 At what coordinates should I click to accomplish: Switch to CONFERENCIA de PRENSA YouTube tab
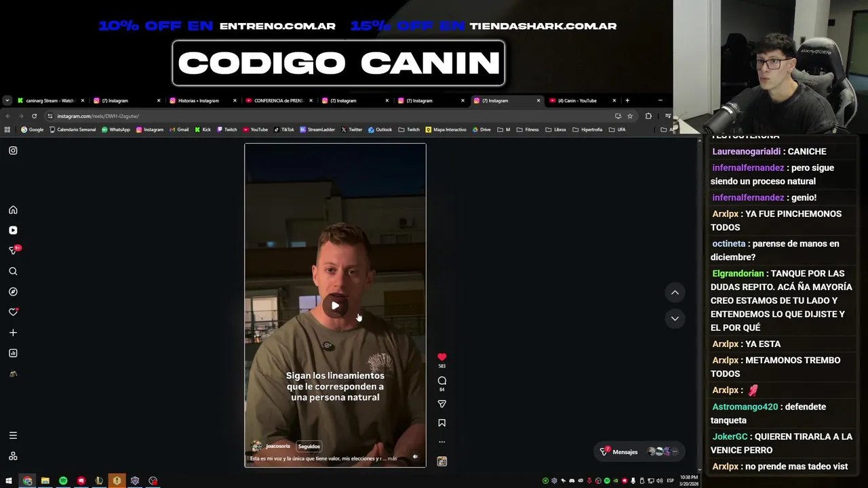pyautogui.click(x=278, y=100)
